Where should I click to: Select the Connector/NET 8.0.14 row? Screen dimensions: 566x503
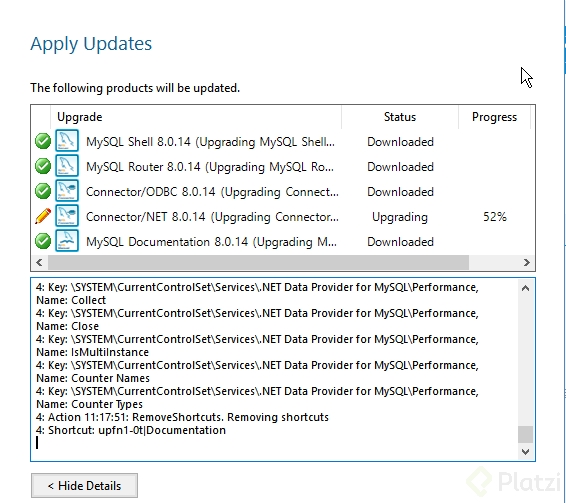(x=283, y=217)
